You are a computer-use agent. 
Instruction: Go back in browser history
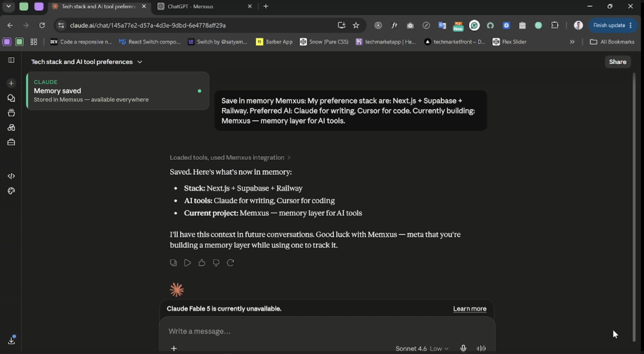10,25
